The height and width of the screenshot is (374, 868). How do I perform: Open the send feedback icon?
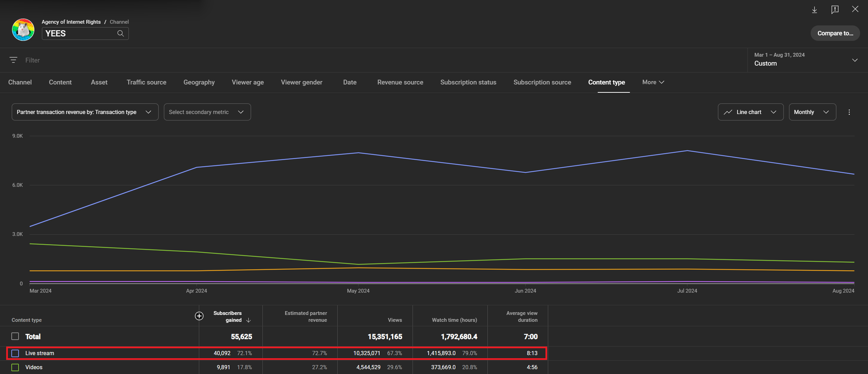pos(835,10)
